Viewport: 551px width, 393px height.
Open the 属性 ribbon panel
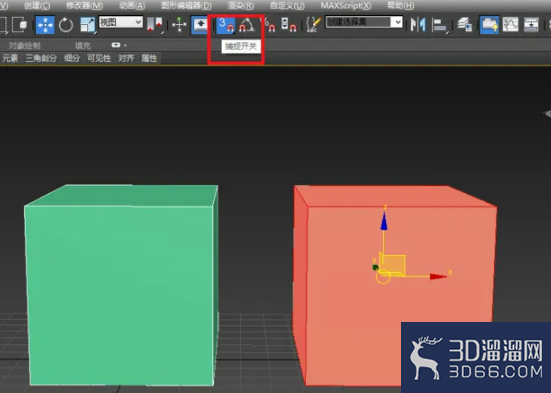(149, 58)
